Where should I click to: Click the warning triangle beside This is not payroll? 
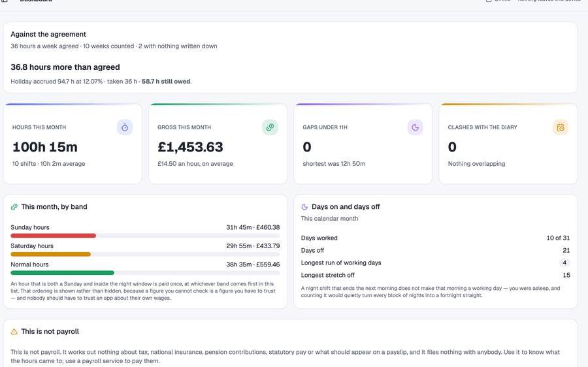pos(14,332)
